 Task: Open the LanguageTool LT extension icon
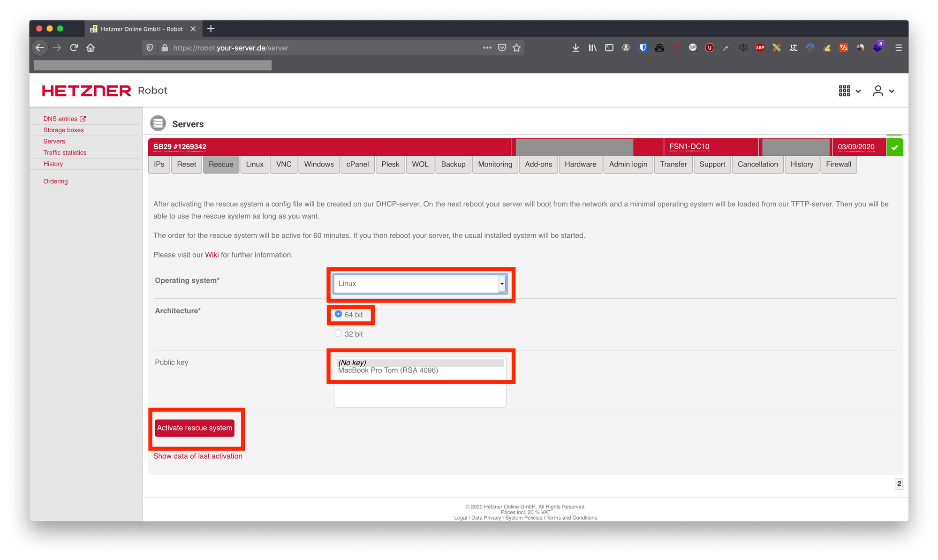point(794,48)
